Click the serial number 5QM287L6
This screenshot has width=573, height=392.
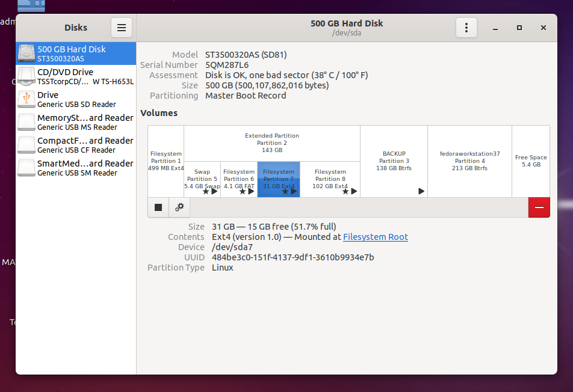point(226,65)
